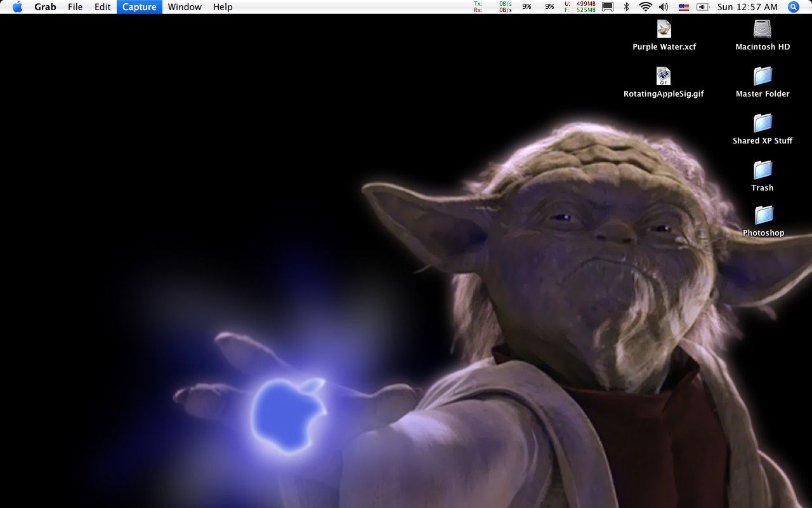The width and height of the screenshot is (812, 508).
Task: Click the memory usage 499MB/525MB readout
Action: 580,7
